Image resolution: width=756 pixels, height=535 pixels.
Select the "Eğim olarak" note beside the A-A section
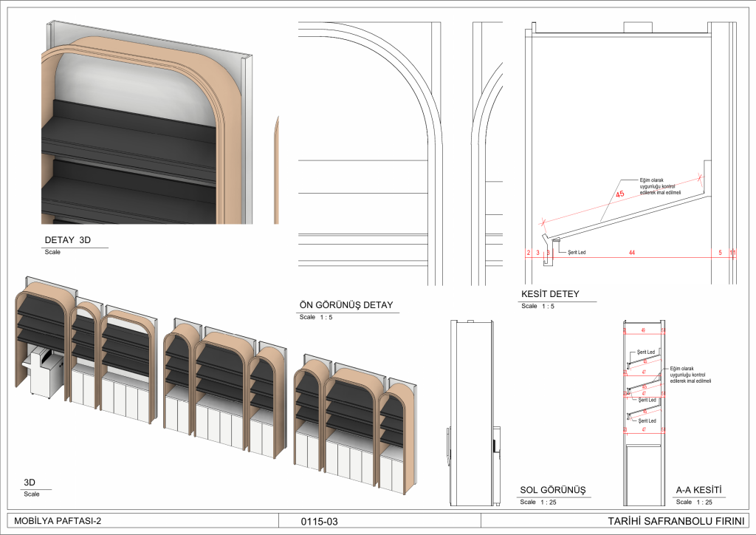point(690,375)
